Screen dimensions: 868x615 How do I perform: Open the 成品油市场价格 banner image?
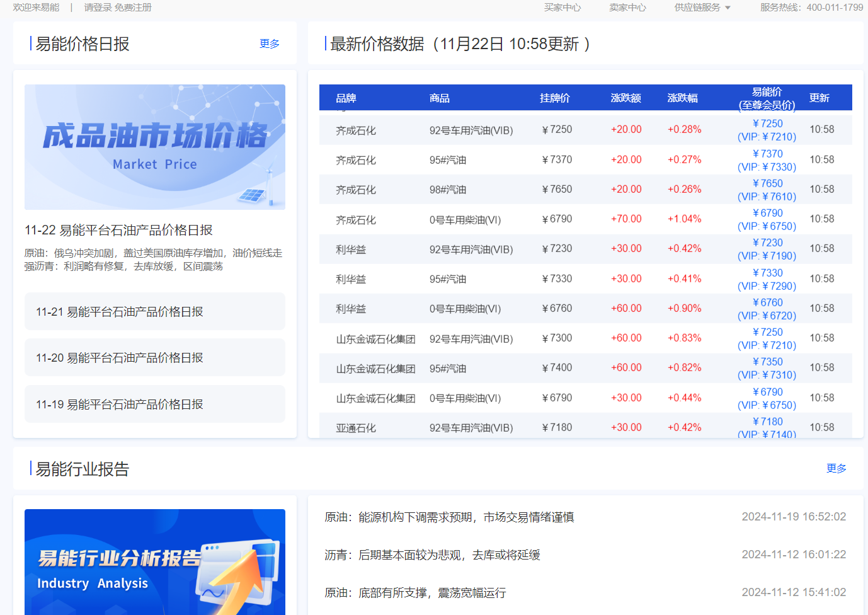(x=155, y=147)
